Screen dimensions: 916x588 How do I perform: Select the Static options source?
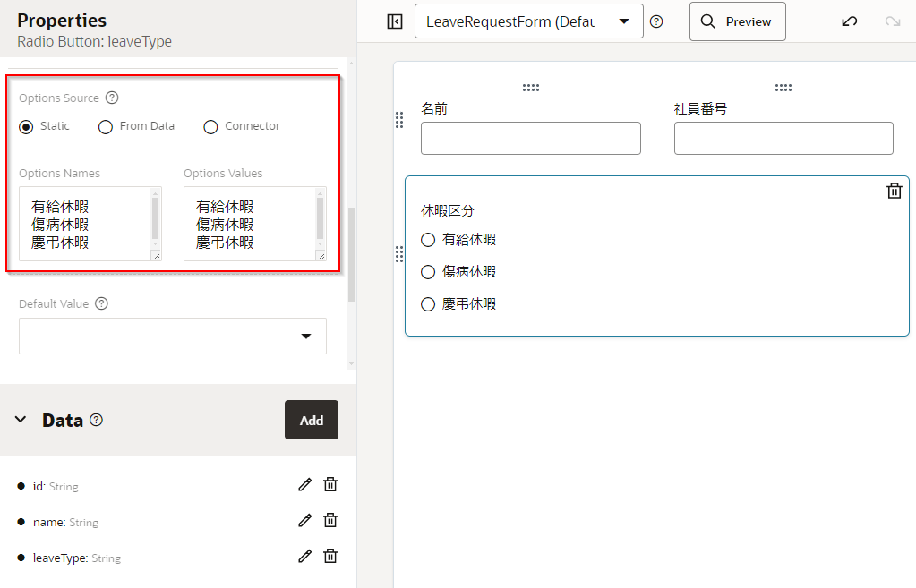click(27, 126)
